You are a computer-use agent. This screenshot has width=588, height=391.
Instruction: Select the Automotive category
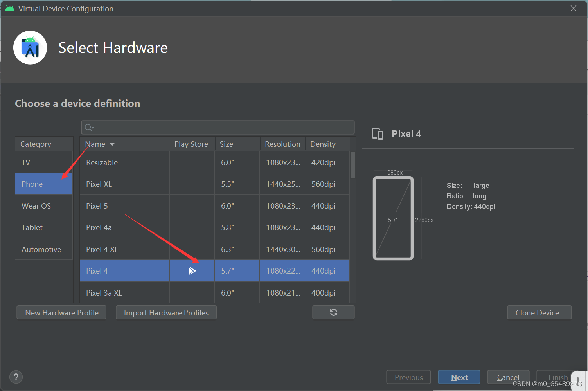pyautogui.click(x=44, y=249)
